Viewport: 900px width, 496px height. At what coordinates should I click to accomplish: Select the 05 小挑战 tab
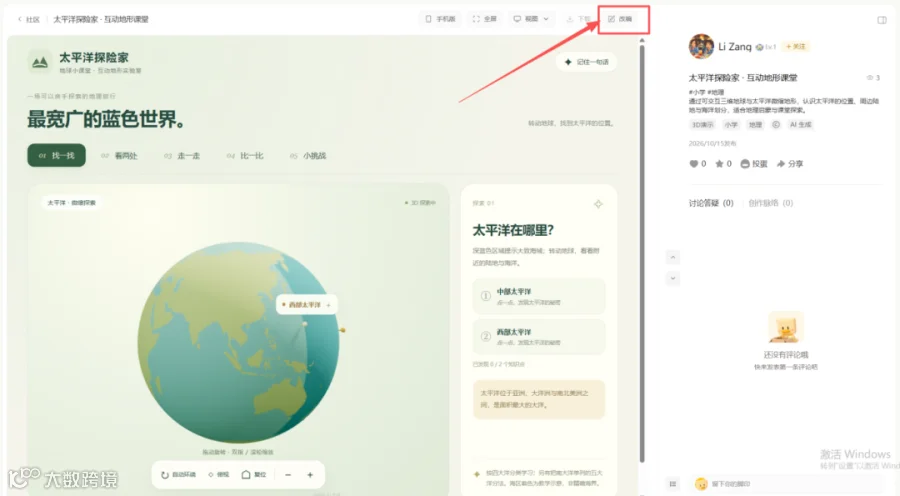coord(308,156)
